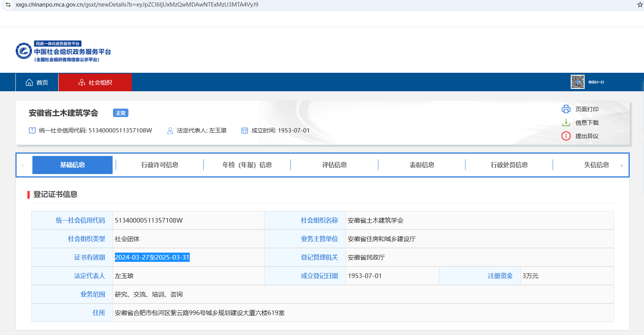Select the 评估信息 tab
The width and height of the screenshot is (644, 335).
tap(334, 165)
